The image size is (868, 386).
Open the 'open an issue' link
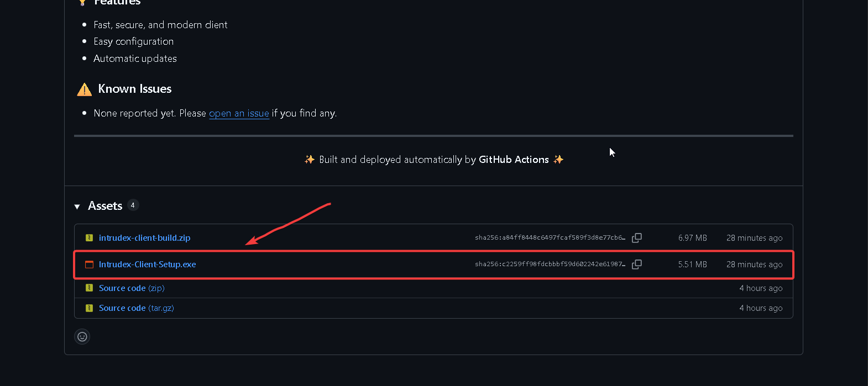[x=239, y=113]
